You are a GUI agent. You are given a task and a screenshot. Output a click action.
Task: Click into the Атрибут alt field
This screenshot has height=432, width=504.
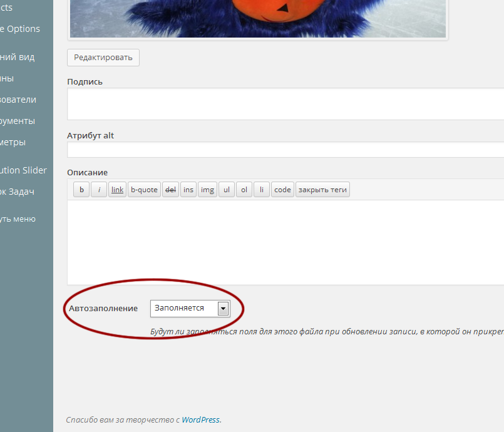click(x=285, y=150)
